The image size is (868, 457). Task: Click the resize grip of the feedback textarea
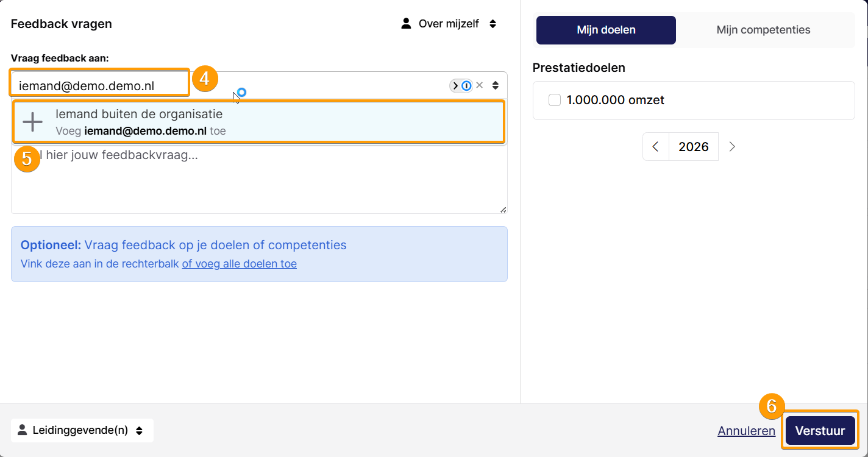tap(503, 210)
